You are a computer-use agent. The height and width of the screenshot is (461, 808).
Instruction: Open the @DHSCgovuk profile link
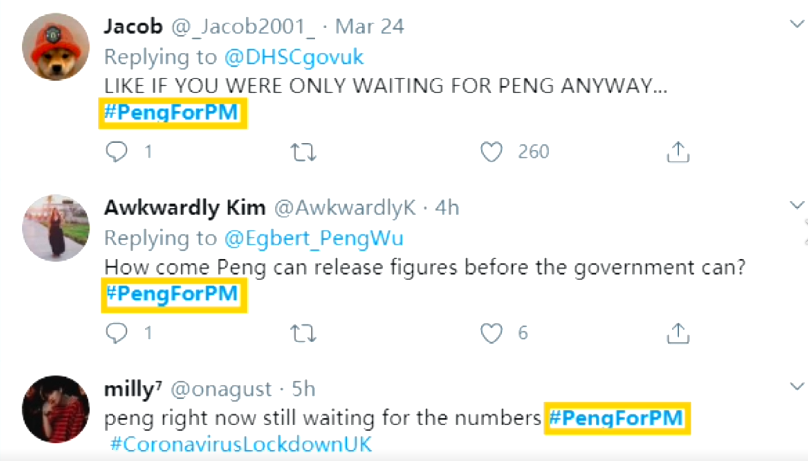(x=294, y=57)
